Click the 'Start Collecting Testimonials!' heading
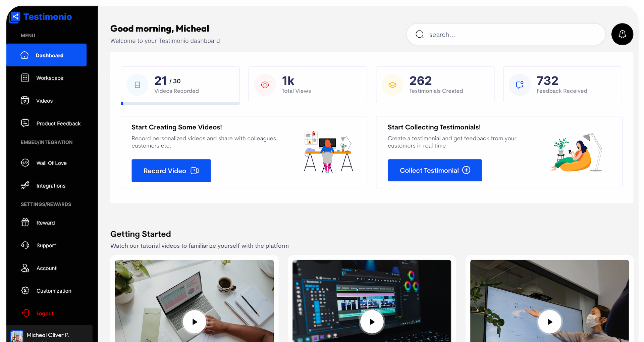The width and height of the screenshot is (644, 342). coord(434,127)
